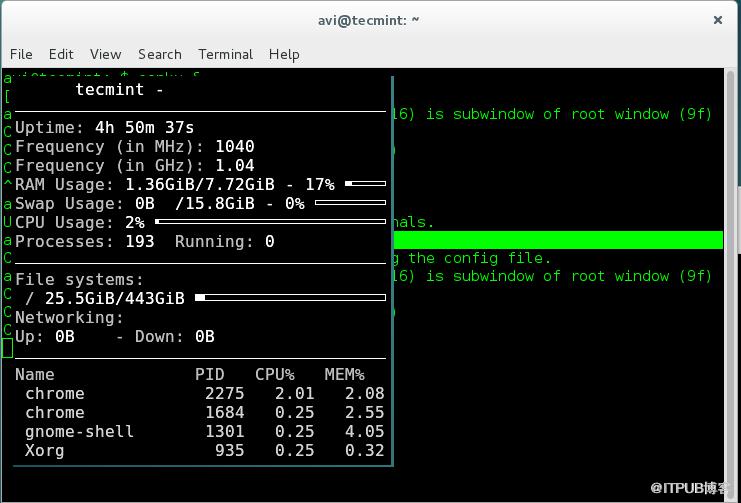Open the View menu
This screenshot has height=503, width=741.
point(105,54)
